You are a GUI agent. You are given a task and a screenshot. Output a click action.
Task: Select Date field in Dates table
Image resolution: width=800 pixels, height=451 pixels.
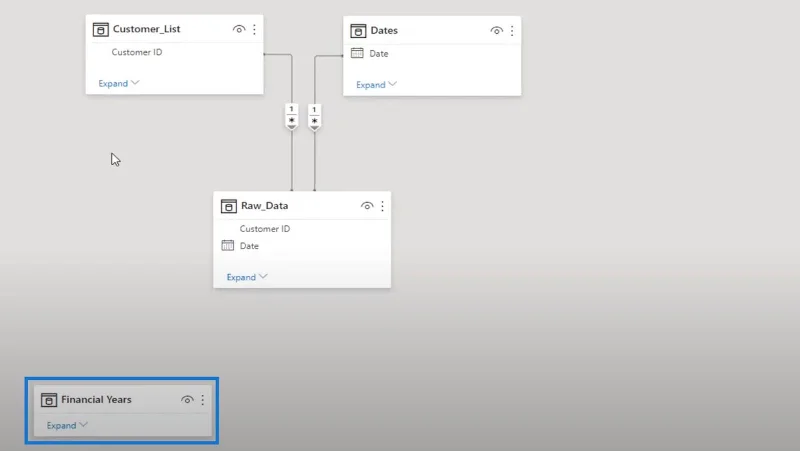coord(379,54)
